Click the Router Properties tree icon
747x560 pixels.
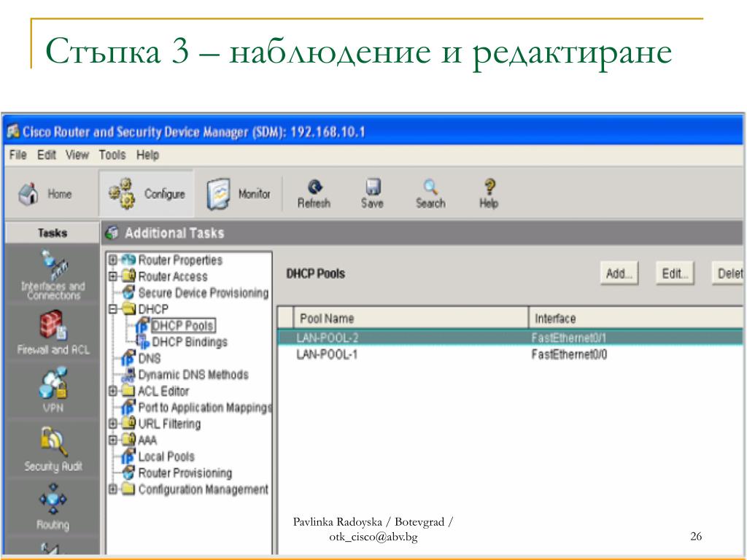[128, 260]
